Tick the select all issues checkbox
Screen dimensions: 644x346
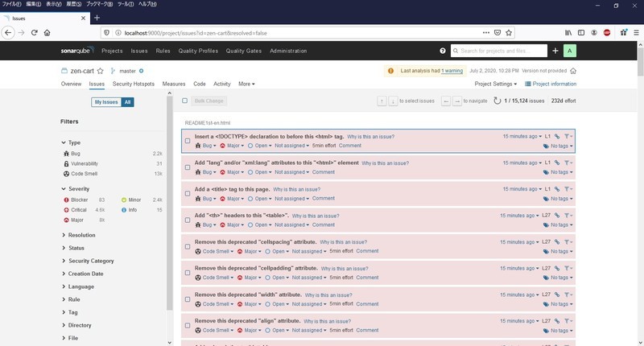185,101
